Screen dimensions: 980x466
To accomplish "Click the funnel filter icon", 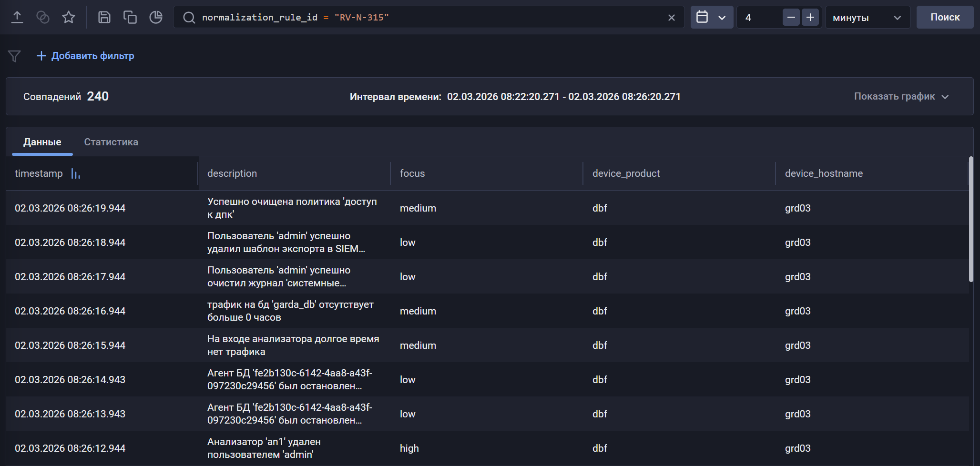I will tap(14, 56).
